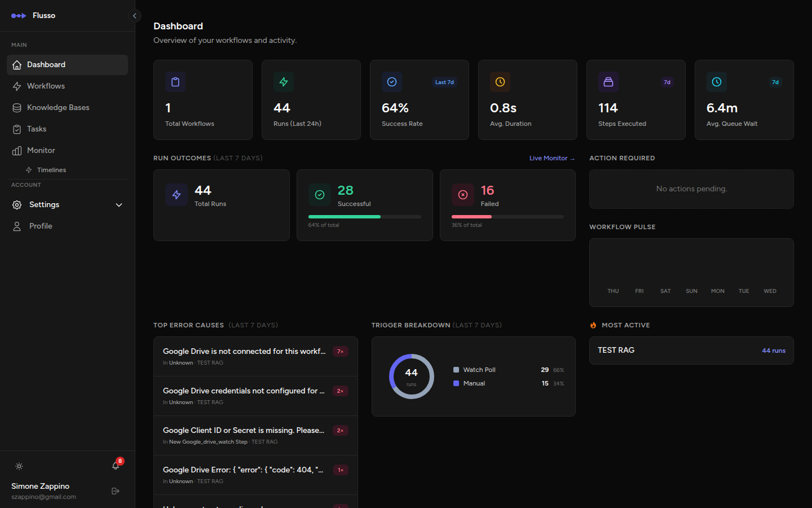
Task: Open the Monitor section
Action: pyautogui.click(x=68, y=151)
